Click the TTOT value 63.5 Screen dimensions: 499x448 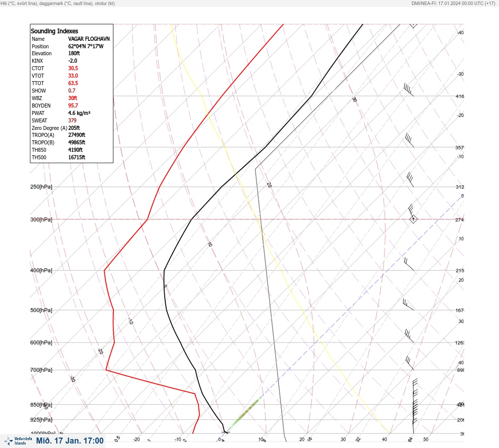pyautogui.click(x=73, y=83)
